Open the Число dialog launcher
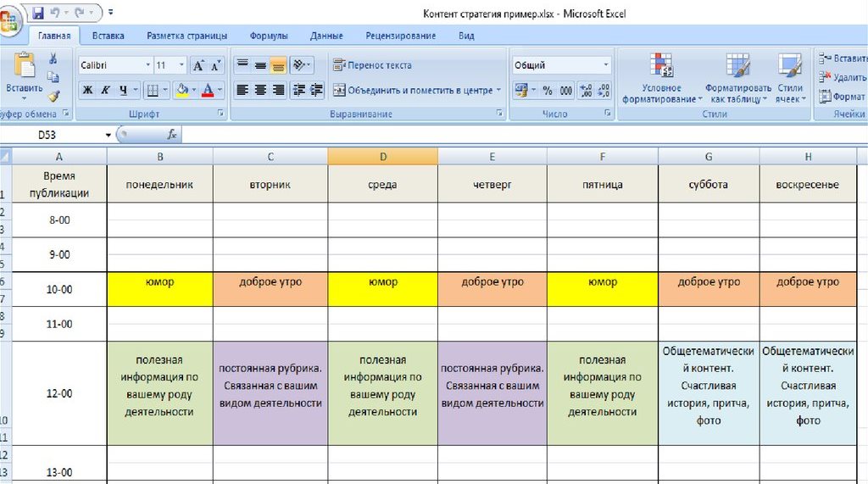The image size is (868, 484). [607, 113]
